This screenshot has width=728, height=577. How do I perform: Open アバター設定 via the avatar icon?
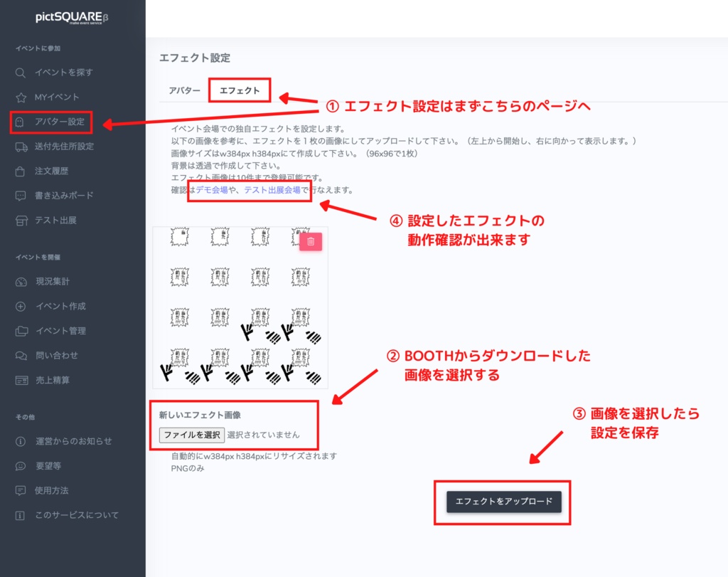(19, 122)
